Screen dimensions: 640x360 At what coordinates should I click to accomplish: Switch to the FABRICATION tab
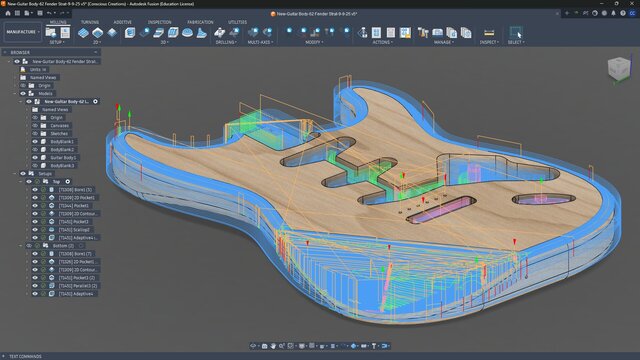point(200,22)
